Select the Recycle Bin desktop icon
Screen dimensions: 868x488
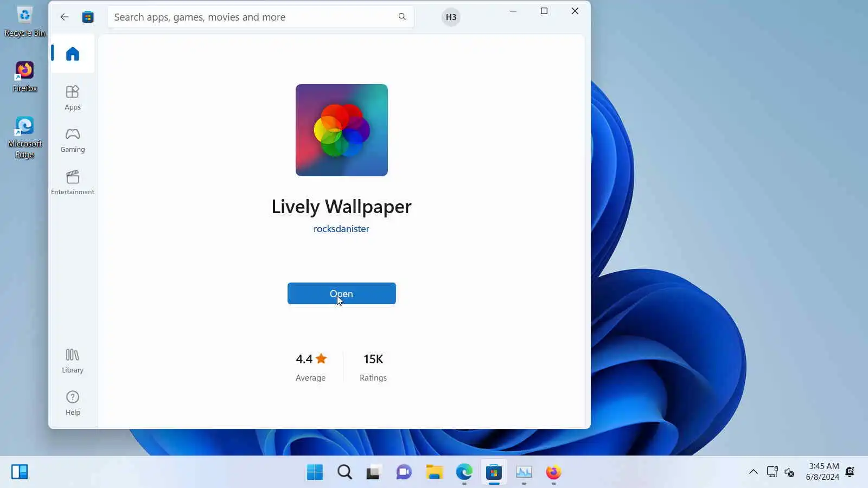point(25,22)
